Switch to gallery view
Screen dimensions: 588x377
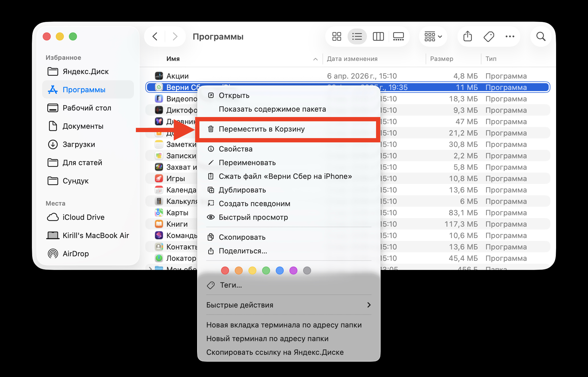click(399, 36)
